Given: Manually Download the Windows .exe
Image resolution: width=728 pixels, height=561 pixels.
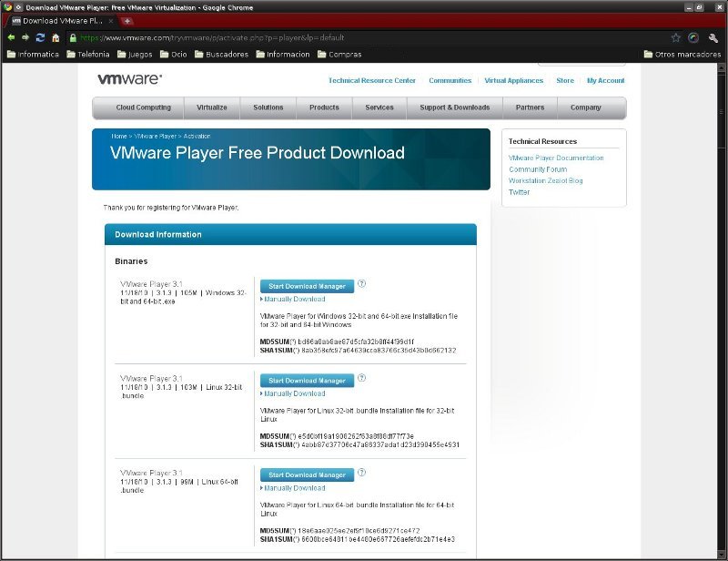Looking at the screenshot, I should [294, 300].
